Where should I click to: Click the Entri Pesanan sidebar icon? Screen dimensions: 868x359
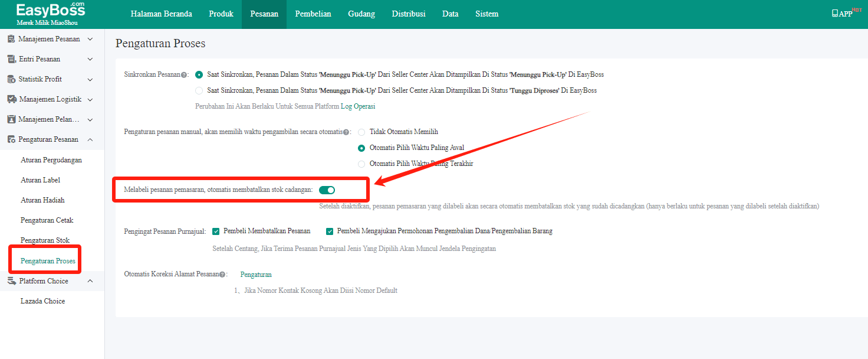point(11,59)
